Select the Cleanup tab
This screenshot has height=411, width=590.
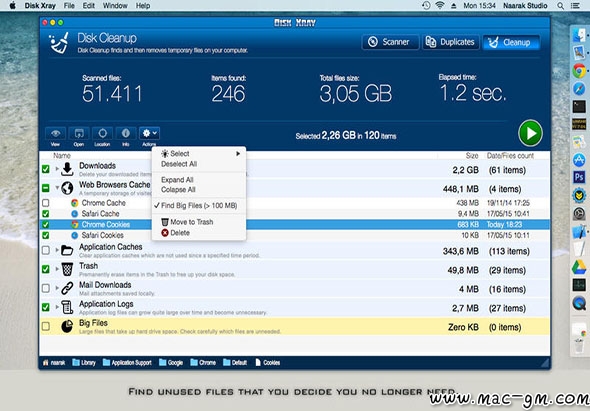(511, 42)
